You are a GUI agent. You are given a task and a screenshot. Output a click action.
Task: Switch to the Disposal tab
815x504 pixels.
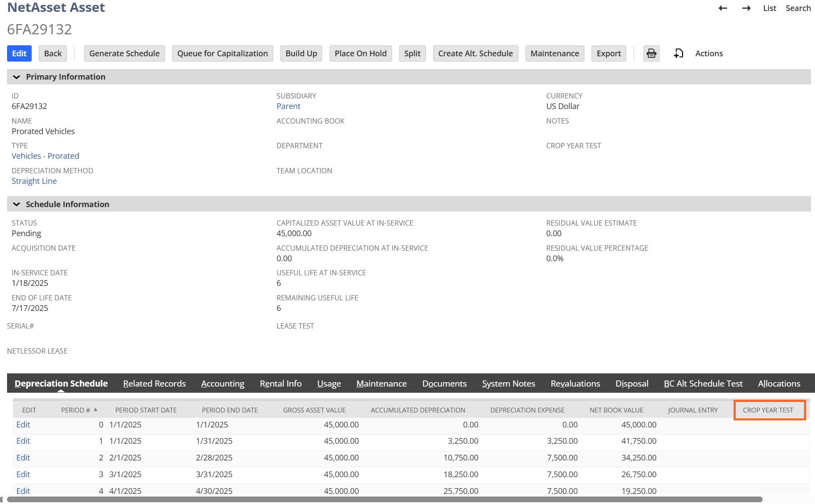coord(632,383)
